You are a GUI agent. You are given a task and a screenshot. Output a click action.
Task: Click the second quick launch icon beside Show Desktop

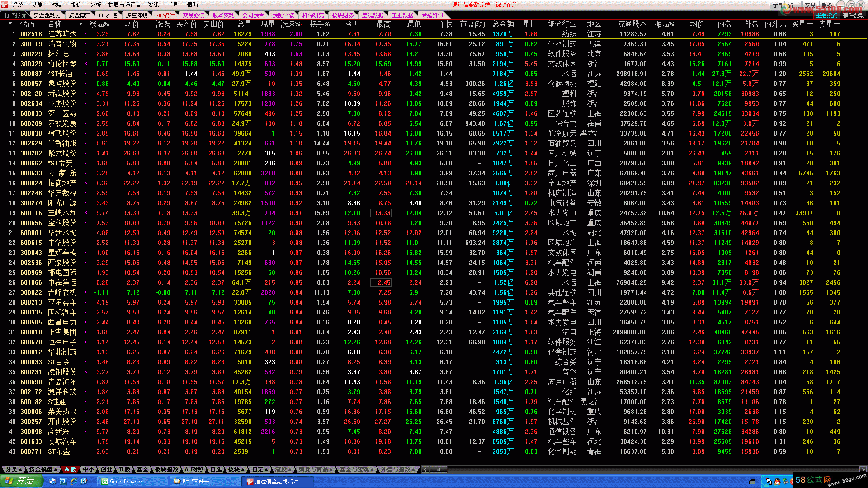click(x=63, y=482)
